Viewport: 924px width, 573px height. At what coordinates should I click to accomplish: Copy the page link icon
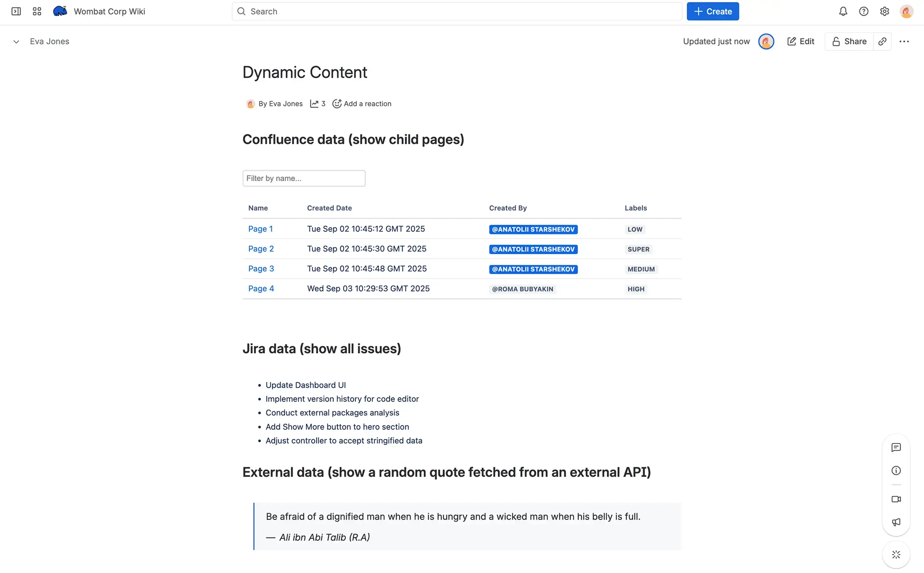point(882,41)
